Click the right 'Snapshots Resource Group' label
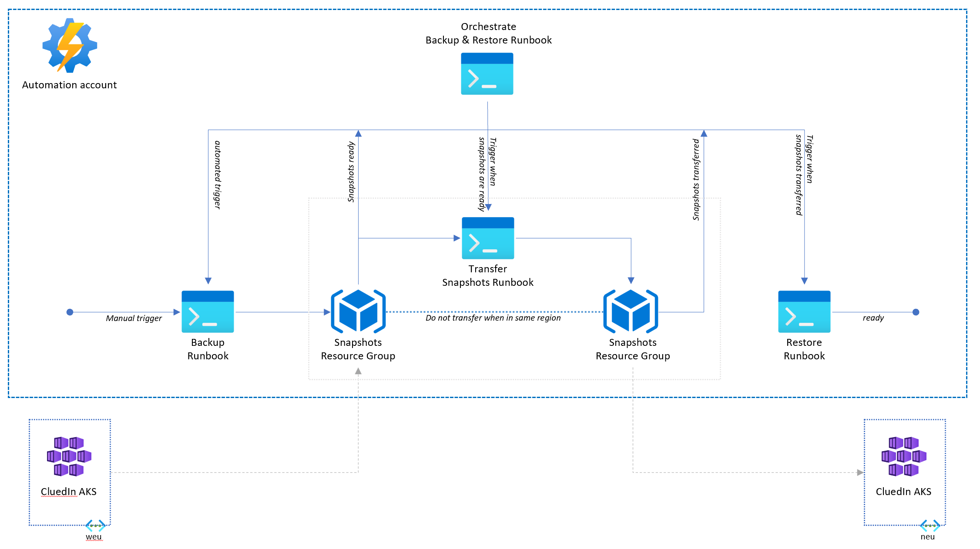 coord(633,349)
